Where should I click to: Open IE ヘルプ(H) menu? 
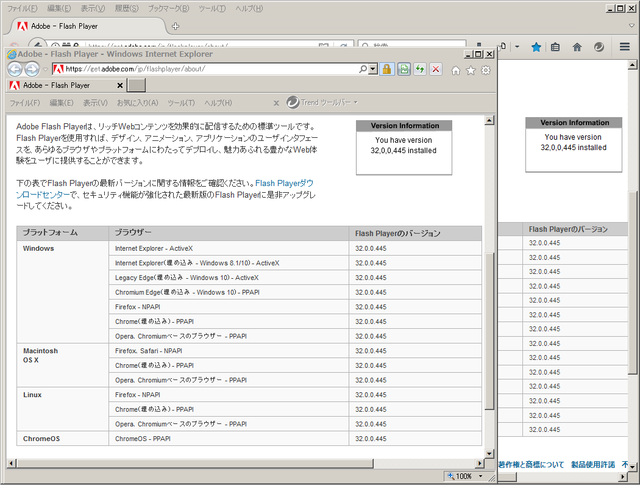218,103
